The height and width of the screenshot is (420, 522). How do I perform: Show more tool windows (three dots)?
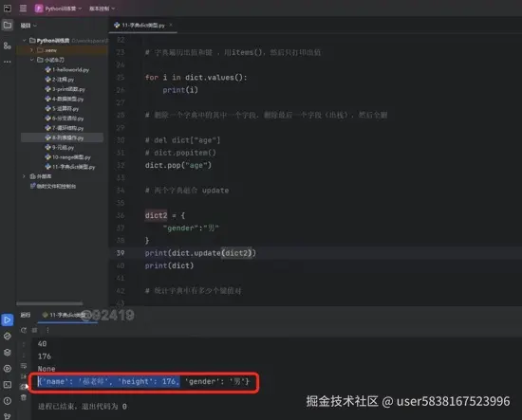click(8, 62)
